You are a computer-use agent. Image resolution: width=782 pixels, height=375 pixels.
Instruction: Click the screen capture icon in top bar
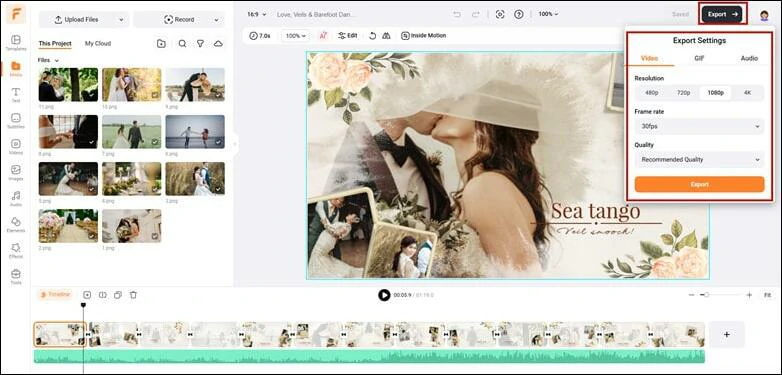tap(500, 14)
